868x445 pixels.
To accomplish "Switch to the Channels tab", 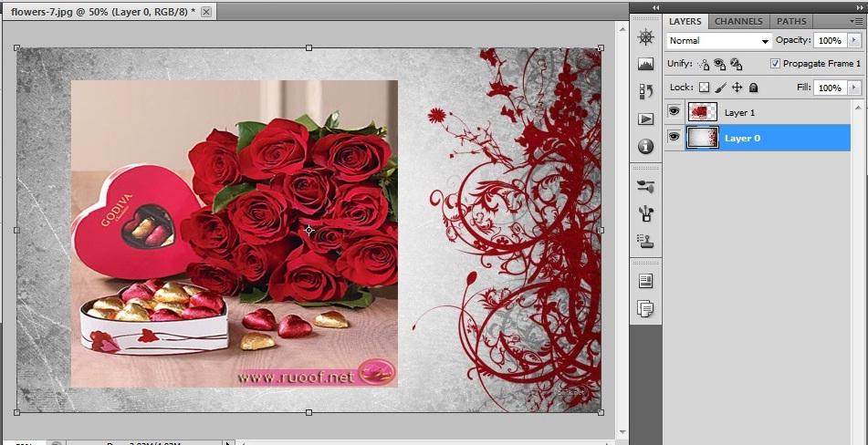I will [x=738, y=21].
